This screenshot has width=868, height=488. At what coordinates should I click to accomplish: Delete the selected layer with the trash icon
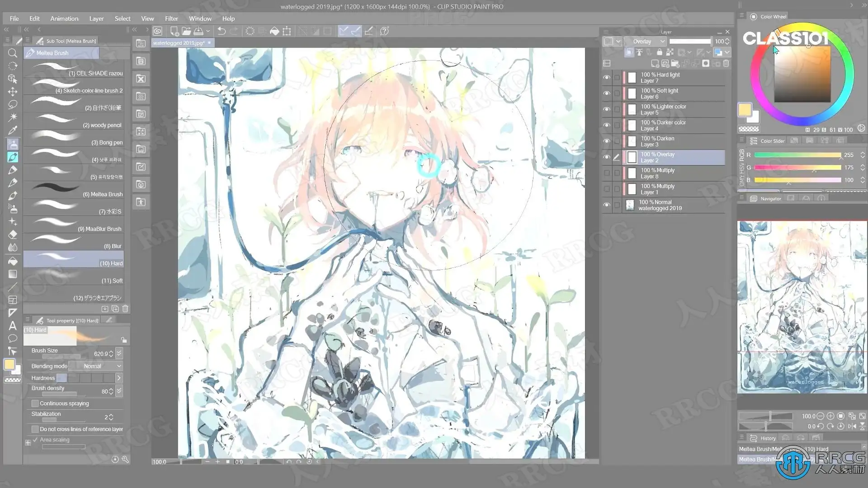click(x=726, y=64)
